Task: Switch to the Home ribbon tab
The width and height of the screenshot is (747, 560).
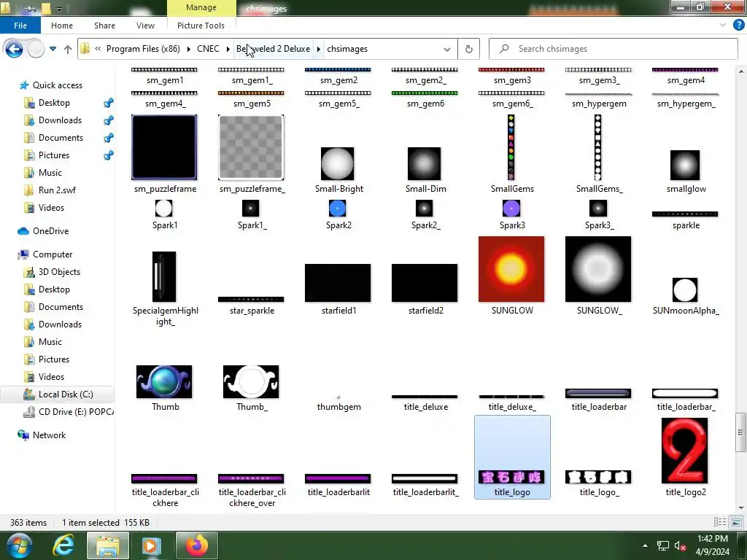Action: click(x=62, y=26)
